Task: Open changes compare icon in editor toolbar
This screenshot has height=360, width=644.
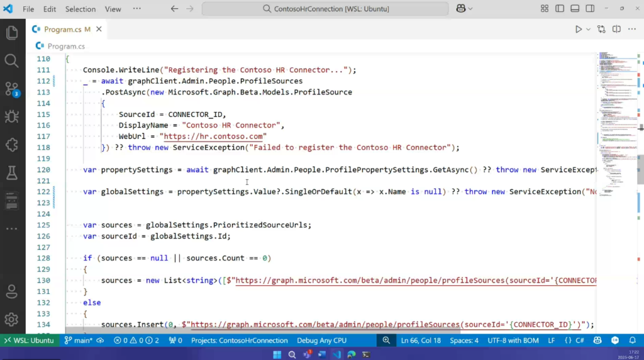Action: pyautogui.click(x=601, y=29)
